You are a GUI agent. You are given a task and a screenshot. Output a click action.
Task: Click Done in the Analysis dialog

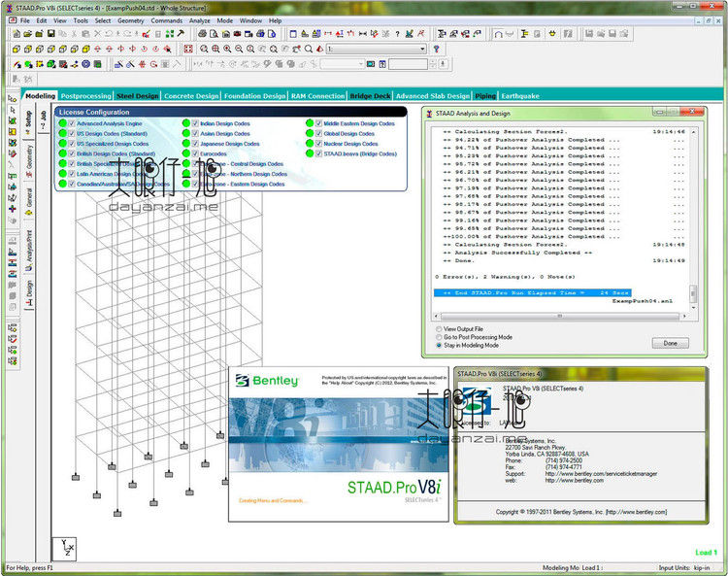pos(670,343)
